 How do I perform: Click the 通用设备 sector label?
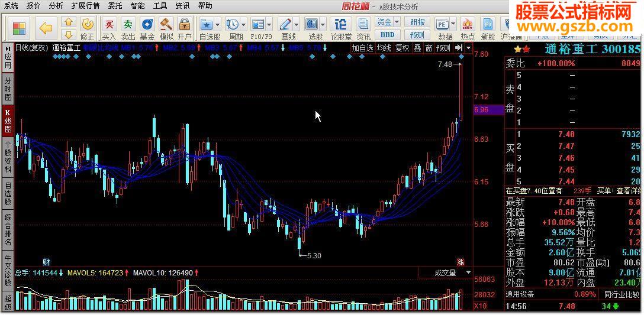520,294
